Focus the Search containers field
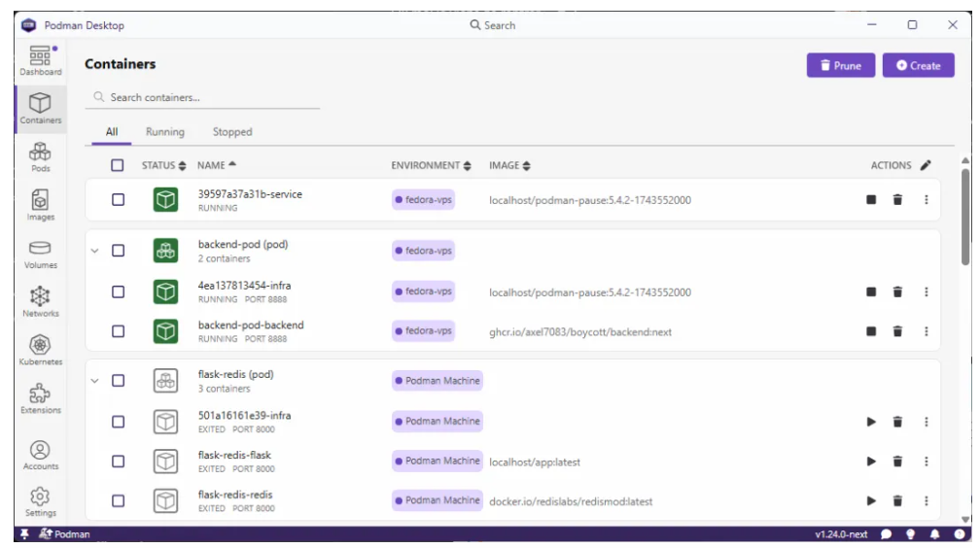This screenshot has width=980, height=548. [202, 97]
